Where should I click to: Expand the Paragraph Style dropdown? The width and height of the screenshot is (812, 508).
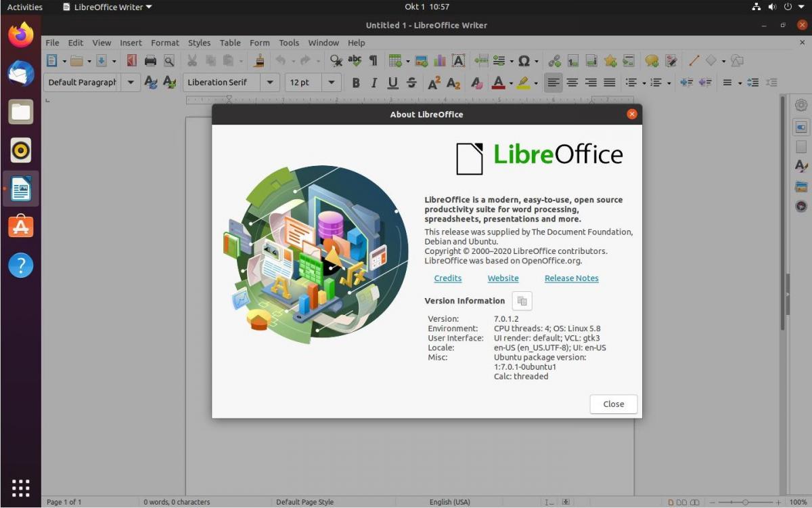131,83
